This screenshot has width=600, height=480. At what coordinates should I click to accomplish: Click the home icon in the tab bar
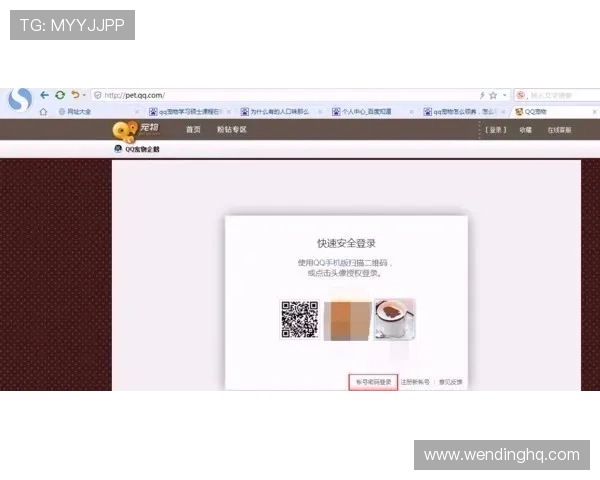click(43, 112)
